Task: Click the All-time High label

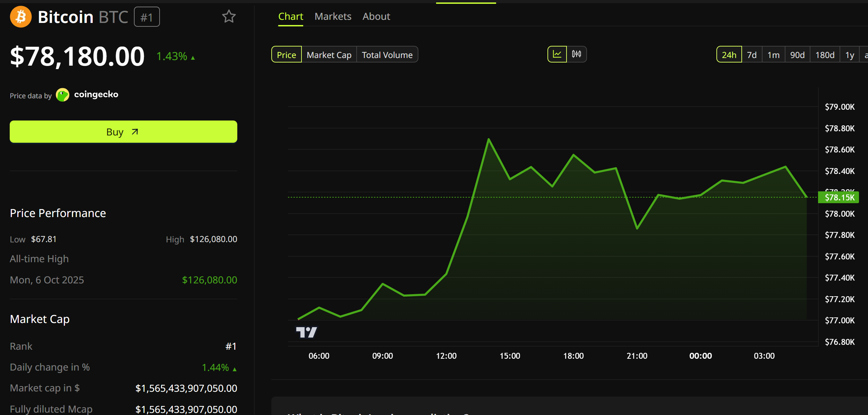Action: click(39, 259)
